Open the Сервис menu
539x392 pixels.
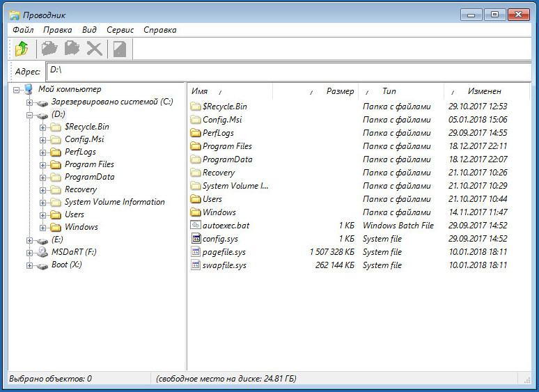[x=120, y=30]
